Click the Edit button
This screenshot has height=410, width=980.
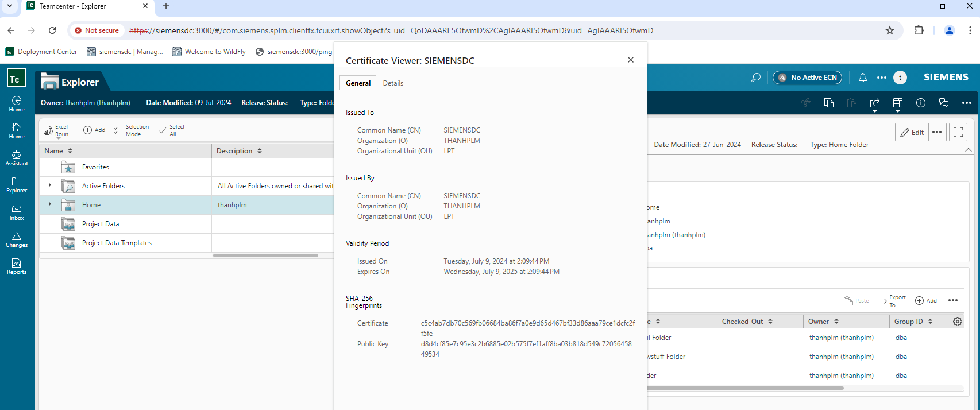pos(912,132)
